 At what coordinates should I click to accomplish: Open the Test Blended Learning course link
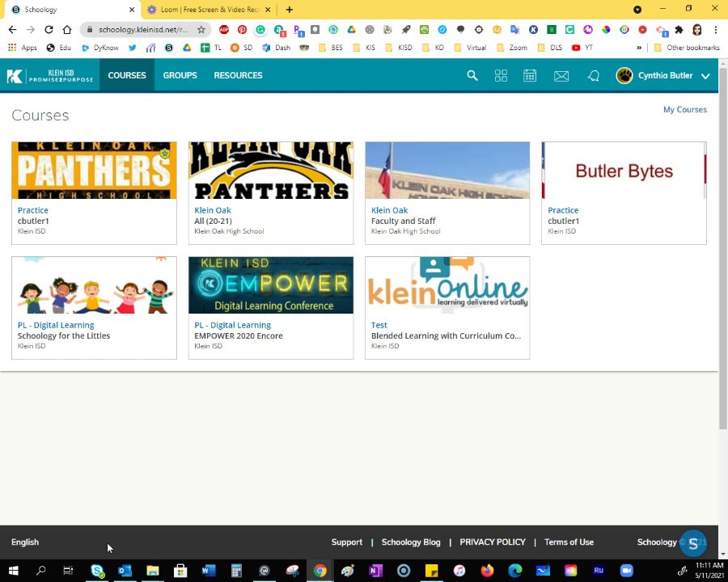(x=379, y=325)
